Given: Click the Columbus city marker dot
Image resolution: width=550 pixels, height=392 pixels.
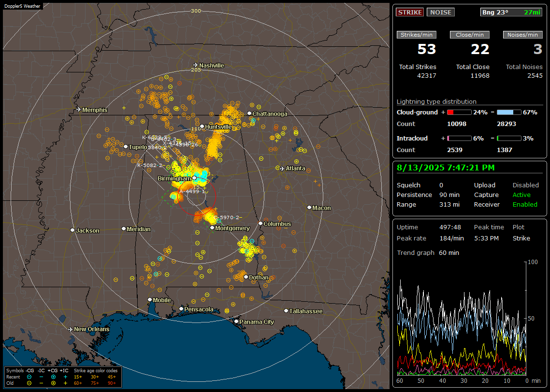Looking at the screenshot, I should 261,224.
